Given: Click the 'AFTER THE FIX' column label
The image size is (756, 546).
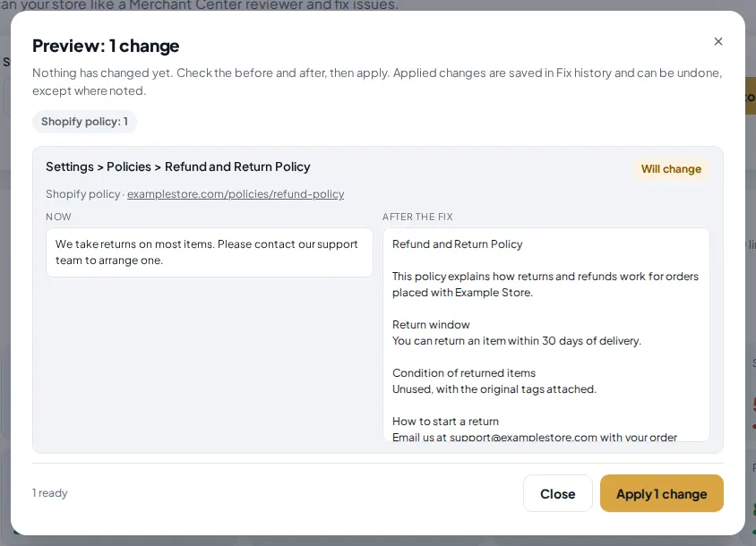Looking at the screenshot, I should [x=417, y=217].
